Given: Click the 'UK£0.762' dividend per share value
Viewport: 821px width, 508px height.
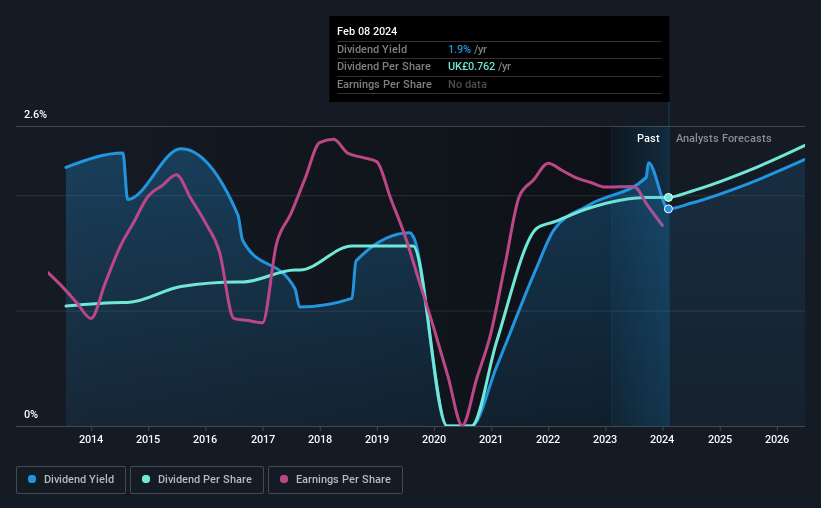Looking at the screenshot, I should (x=471, y=67).
